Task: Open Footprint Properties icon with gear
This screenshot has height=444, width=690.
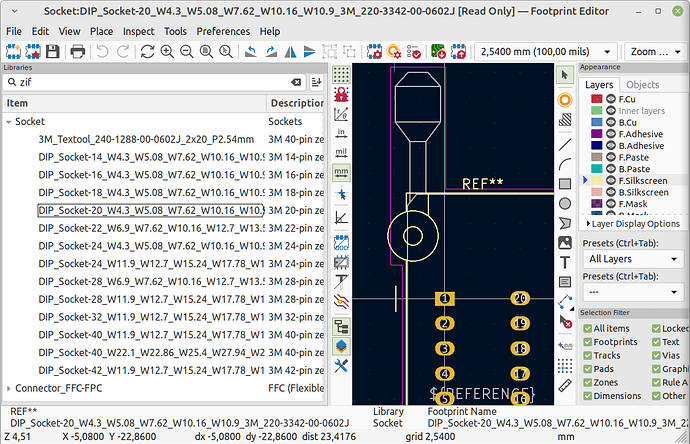Action: click(374, 51)
